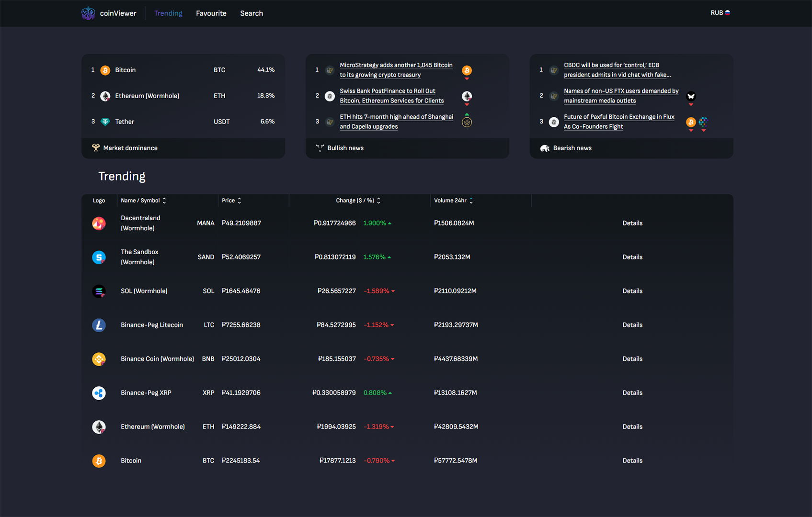812x517 pixels.
Task: Open Details for Ethereum (Wormhole) row
Action: 632,427
